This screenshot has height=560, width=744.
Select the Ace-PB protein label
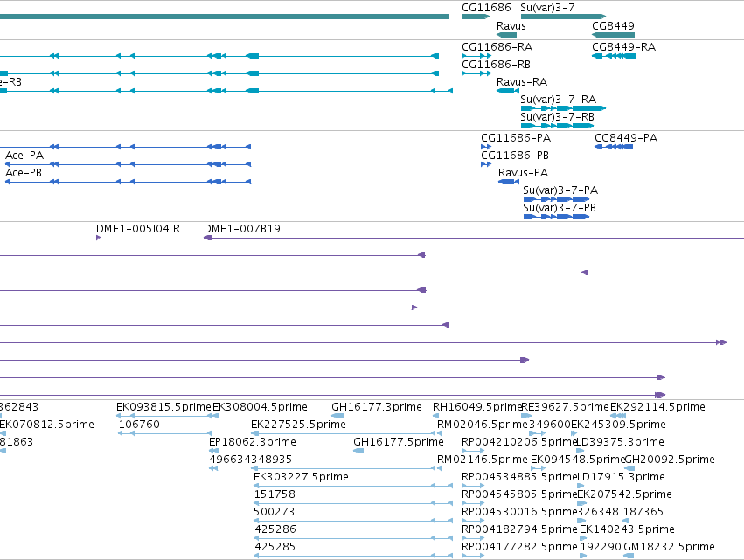[x=24, y=173]
